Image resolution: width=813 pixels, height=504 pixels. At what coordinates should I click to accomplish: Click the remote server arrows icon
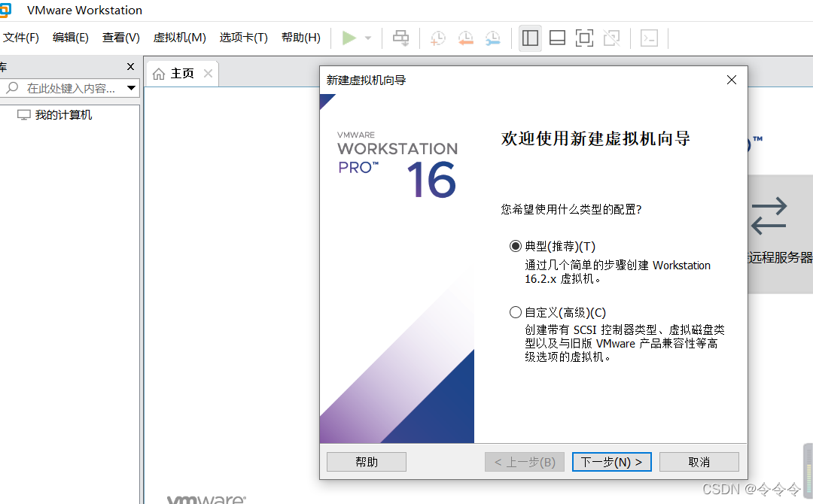click(769, 215)
